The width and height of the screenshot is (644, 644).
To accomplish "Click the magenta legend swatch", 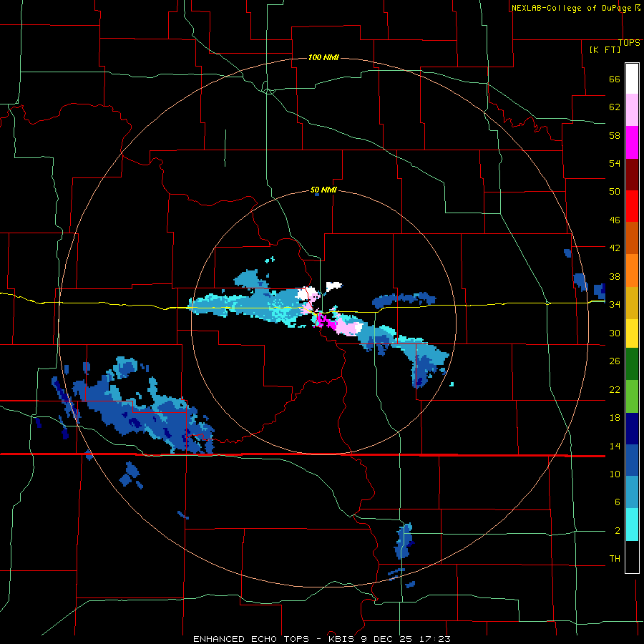I will pos(632,142).
